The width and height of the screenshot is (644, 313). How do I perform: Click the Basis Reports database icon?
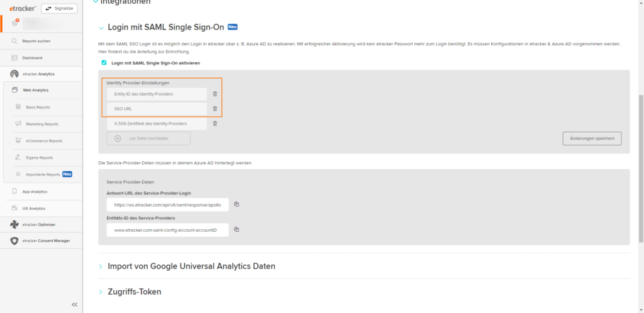tap(18, 107)
